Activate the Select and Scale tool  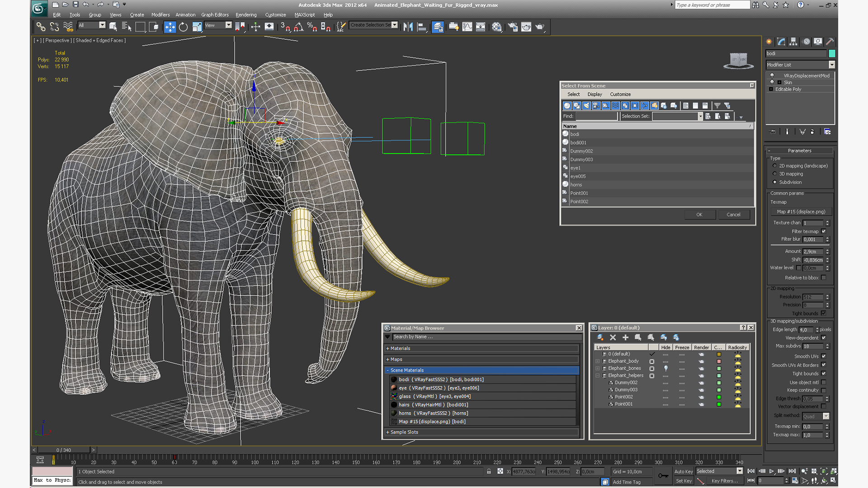pos(197,27)
